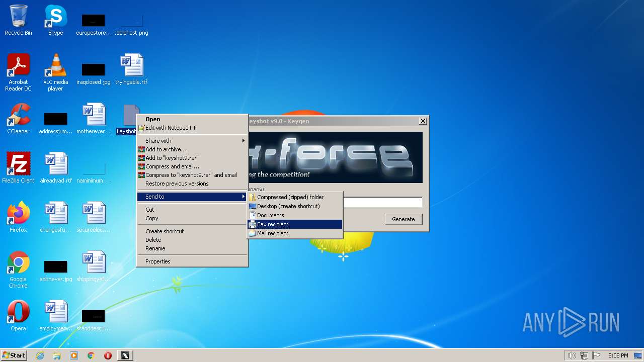Choose Edit with Notepad++
Image resolution: width=644 pixels, height=362 pixels.
coord(192,128)
